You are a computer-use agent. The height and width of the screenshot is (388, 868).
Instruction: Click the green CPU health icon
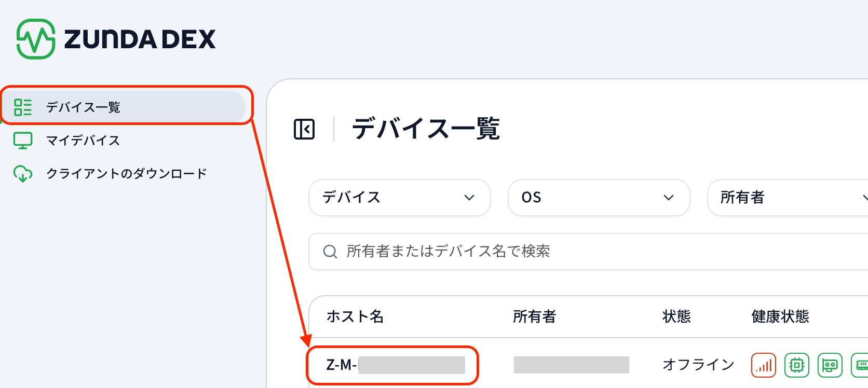797,365
